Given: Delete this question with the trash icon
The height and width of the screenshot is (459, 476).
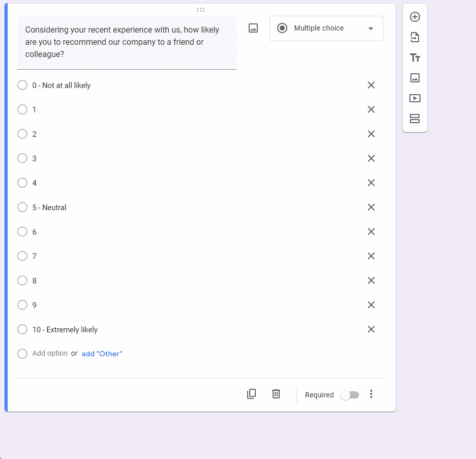Looking at the screenshot, I should 276,394.
